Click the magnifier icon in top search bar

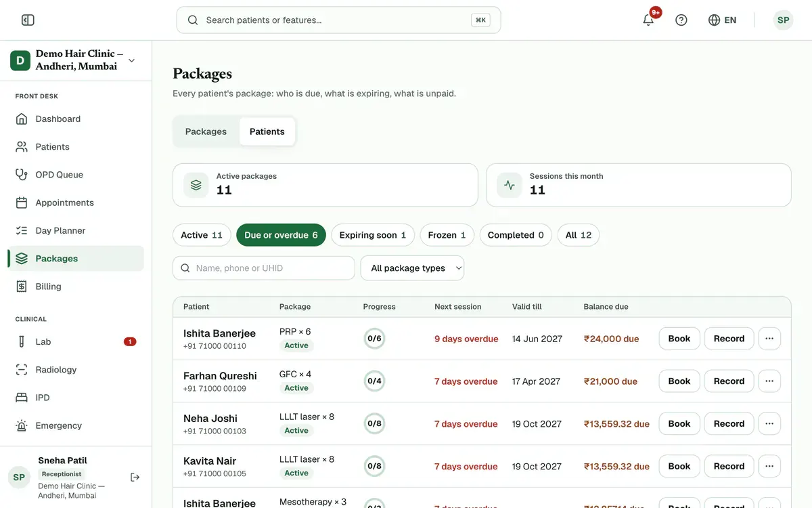click(193, 20)
